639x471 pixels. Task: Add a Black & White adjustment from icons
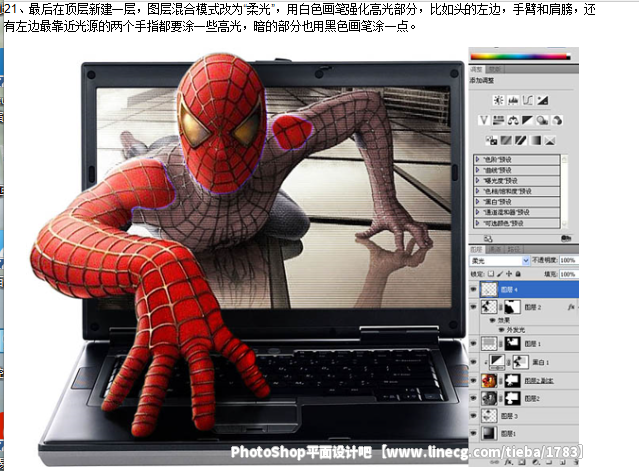coord(527,120)
